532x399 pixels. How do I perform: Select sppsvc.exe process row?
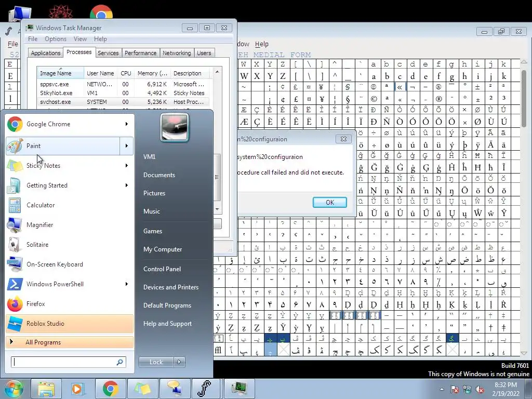[x=124, y=84]
